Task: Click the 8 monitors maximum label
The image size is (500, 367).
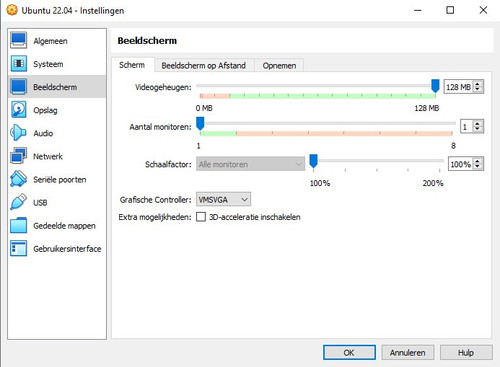Action: pos(453,146)
